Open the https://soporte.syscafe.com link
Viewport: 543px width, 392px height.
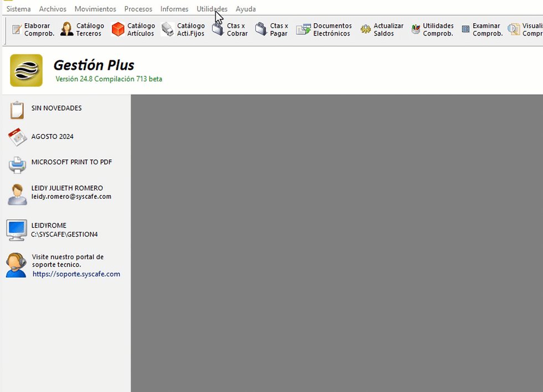pyautogui.click(x=76, y=274)
